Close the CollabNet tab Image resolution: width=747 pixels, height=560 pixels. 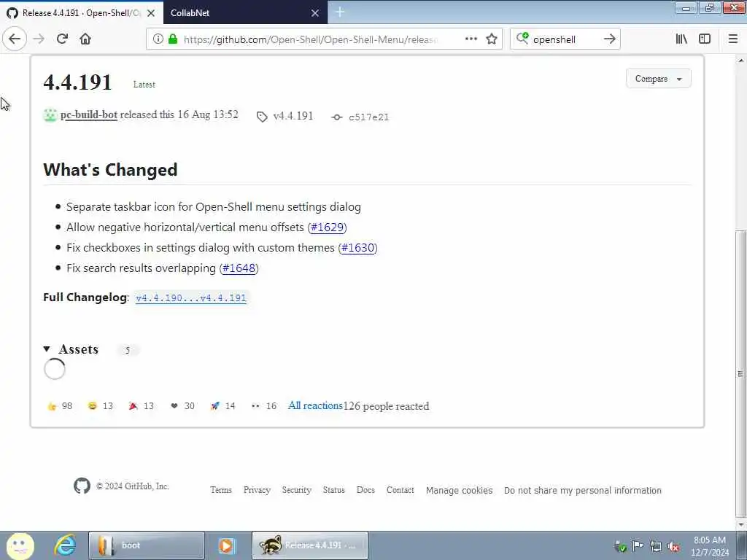(x=315, y=13)
